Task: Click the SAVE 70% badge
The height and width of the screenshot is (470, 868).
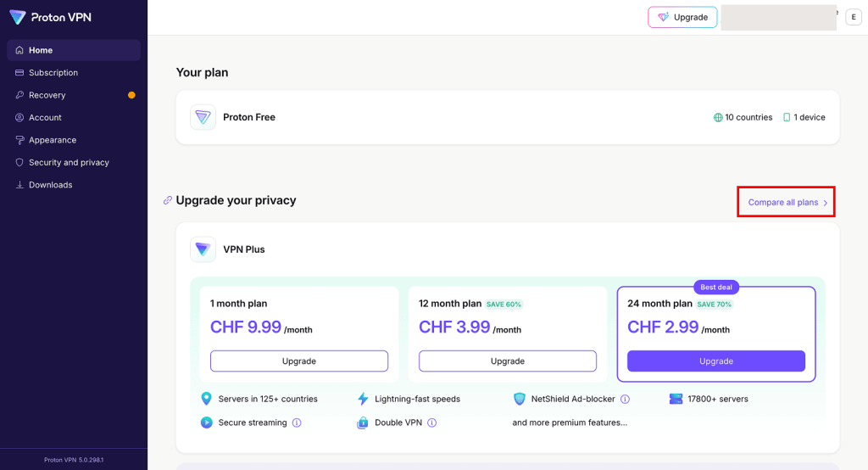Action: click(x=714, y=305)
